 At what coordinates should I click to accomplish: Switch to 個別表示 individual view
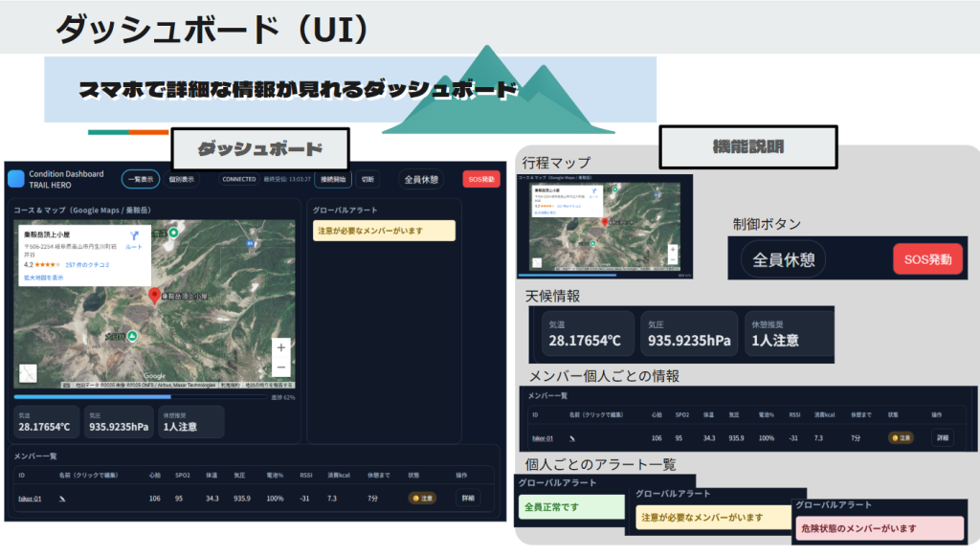click(x=182, y=179)
